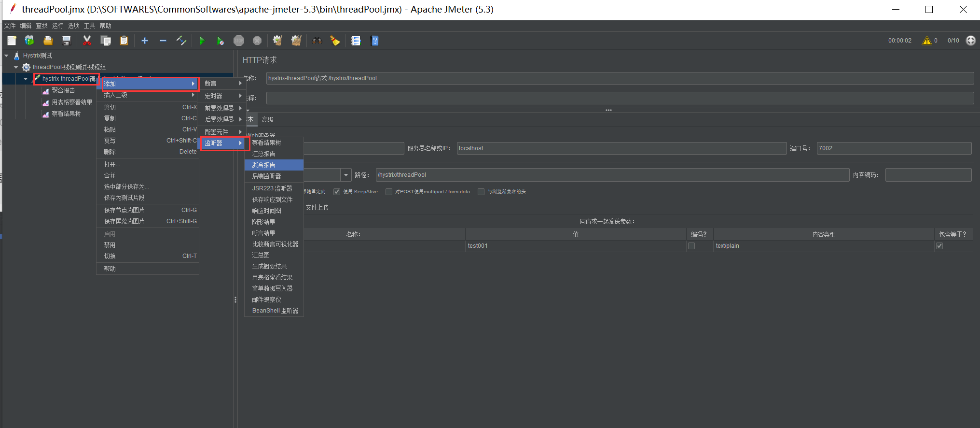Expand all nodes with plus icon
The width and height of the screenshot is (980, 428).
[145, 41]
